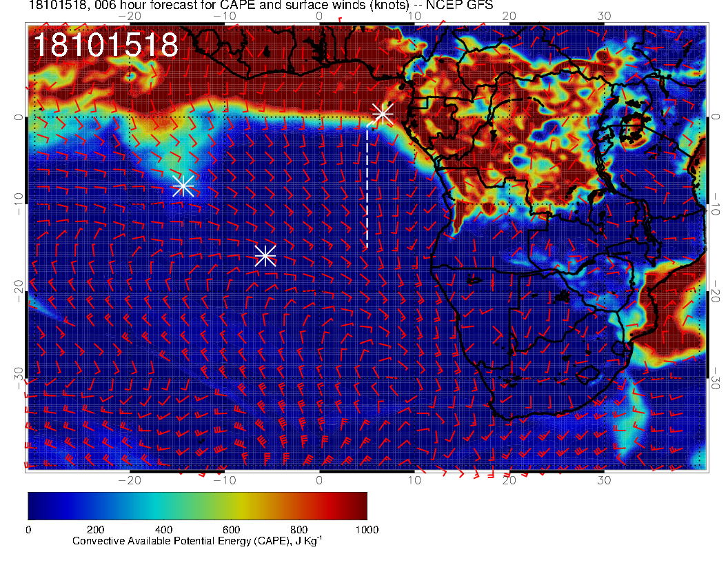Click the right axis latitude label '-20'

[x=716, y=291]
